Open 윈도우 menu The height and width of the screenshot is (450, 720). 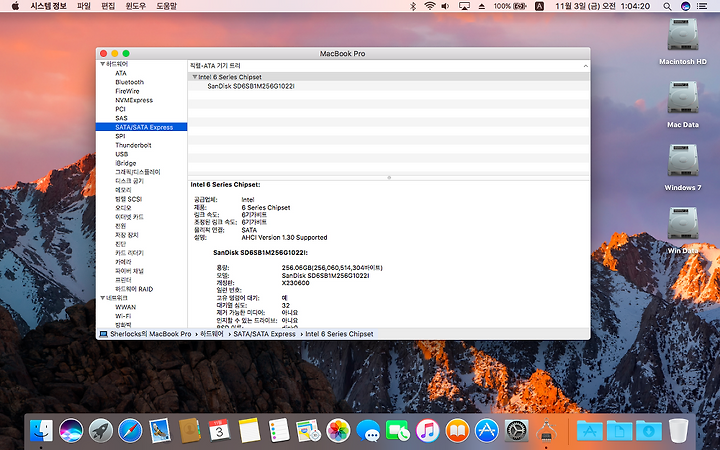pyautogui.click(x=135, y=6)
